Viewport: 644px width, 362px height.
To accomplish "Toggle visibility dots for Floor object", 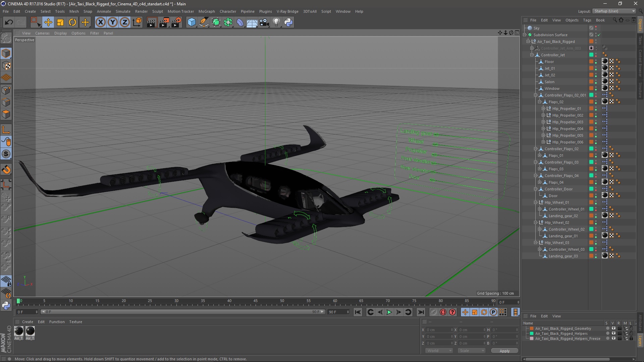I will click(x=596, y=62).
